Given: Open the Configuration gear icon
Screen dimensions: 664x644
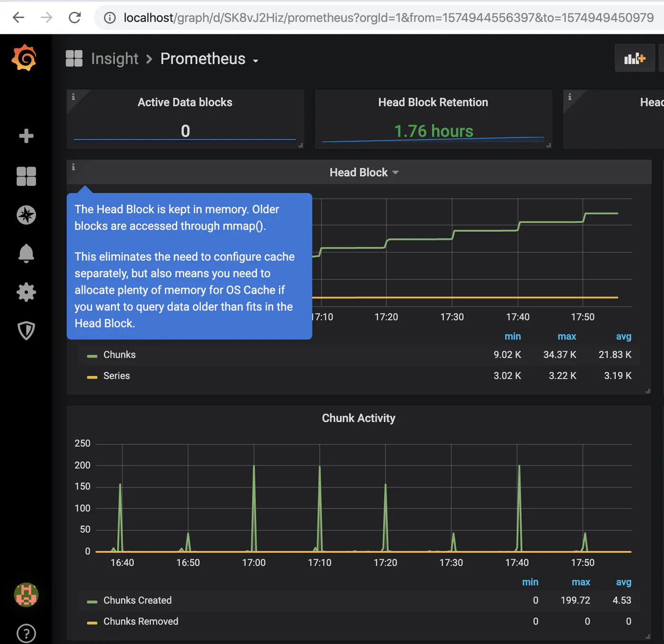Looking at the screenshot, I should click(x=26, y=292).
